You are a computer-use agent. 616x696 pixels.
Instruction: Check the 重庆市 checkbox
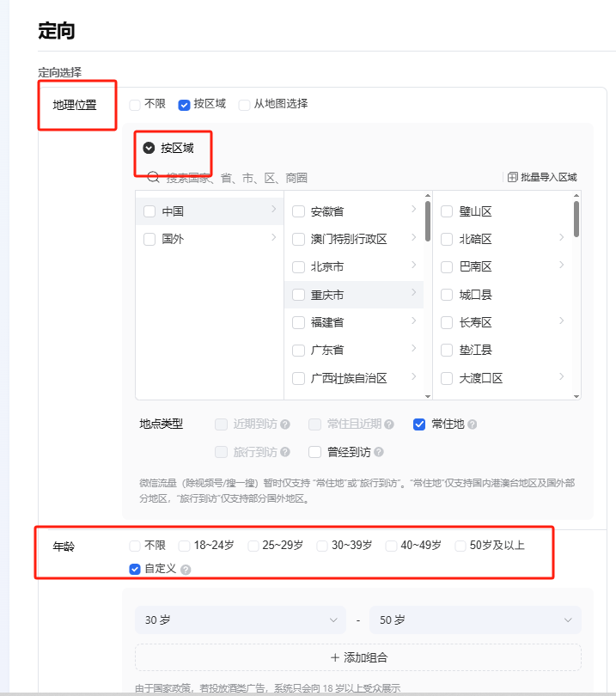(x=298, y=295)
